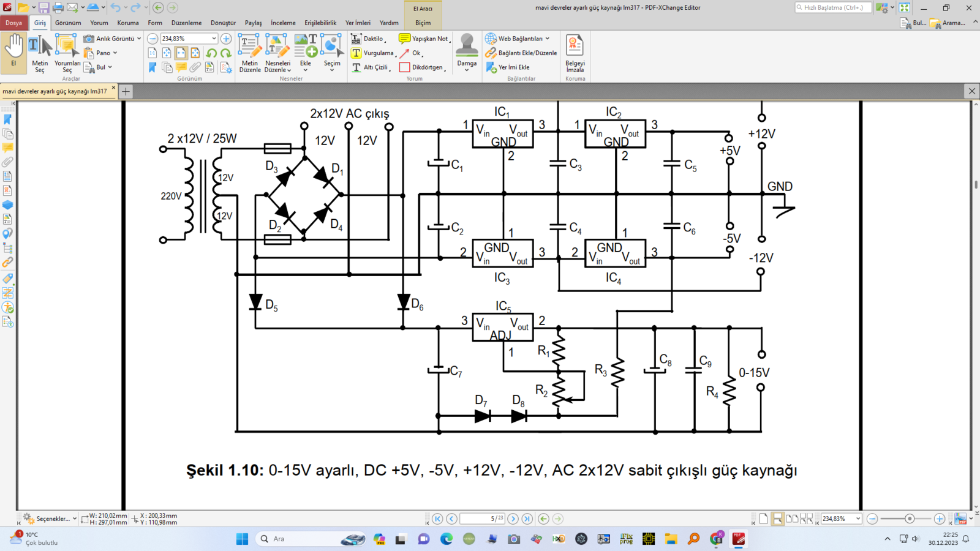Toggle Fit Width view mode
980x551 pixels.
pyautogui.click(x=181, y=53)
